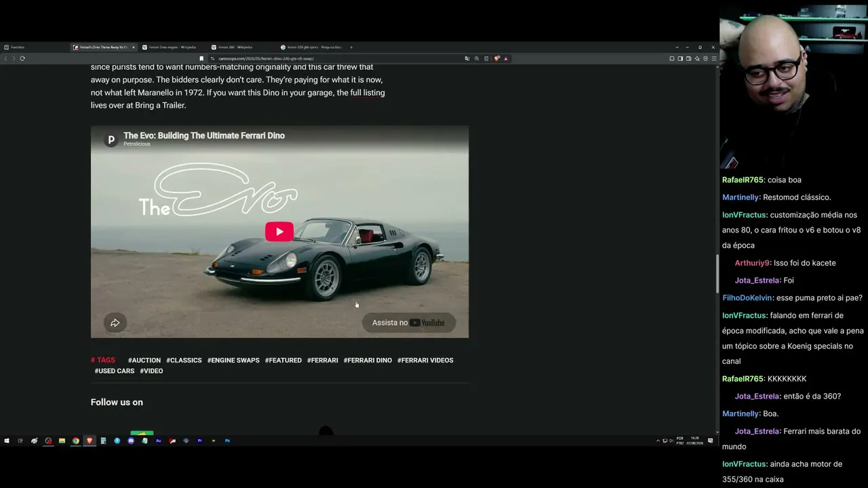868x488 pixels.
Task: Switch to the Ferrari 360 Wikipedia tab
Action: [242, 47]
